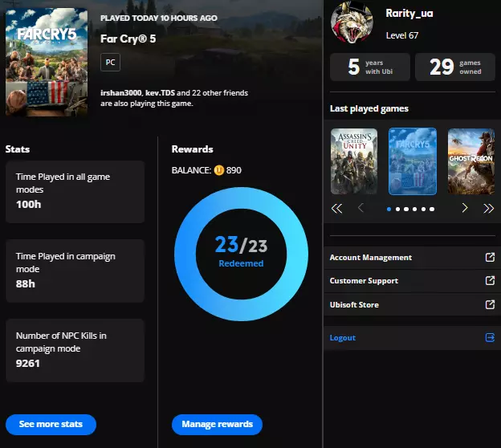Click Last played games heading
This screenshot has width=501, height=448.
pos(369,108)
